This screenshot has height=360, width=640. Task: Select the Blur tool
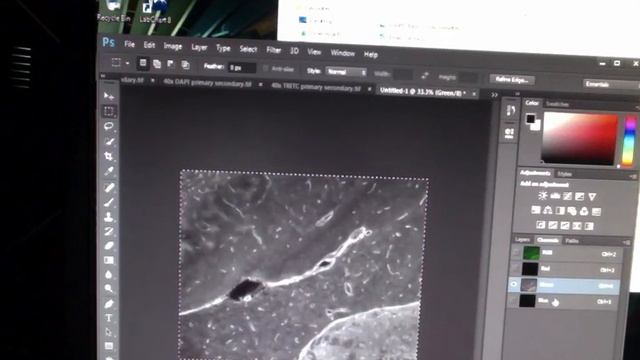109,274
